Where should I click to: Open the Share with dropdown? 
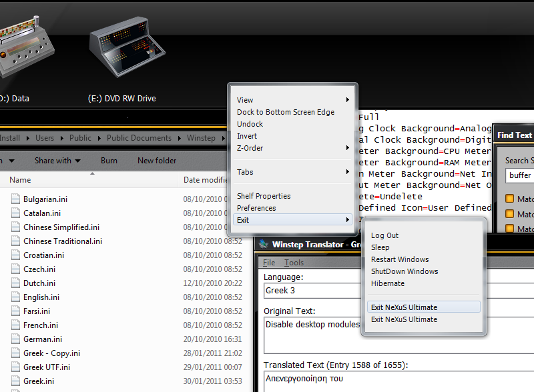pyautogui.click(x=57, y=161)
